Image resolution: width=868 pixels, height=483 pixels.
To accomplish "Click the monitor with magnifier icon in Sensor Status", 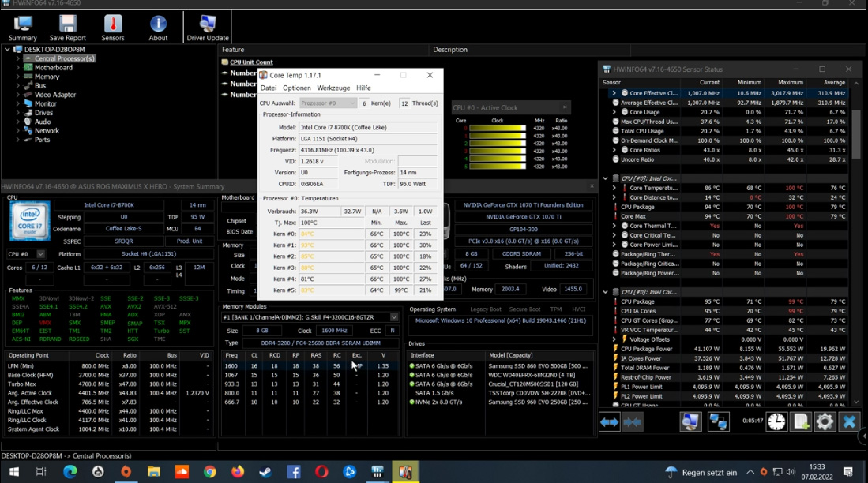I will [690, 422].
